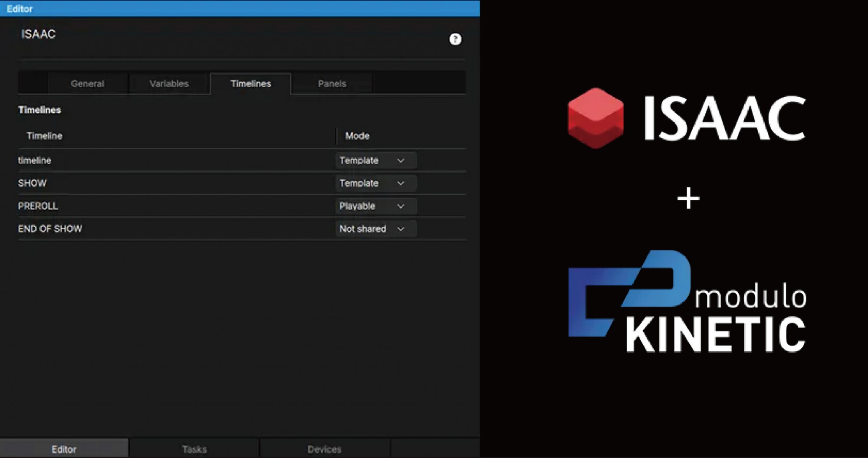The image size is (868, 458).
Task: Open the help question mark icon
Action: point(455,39)
